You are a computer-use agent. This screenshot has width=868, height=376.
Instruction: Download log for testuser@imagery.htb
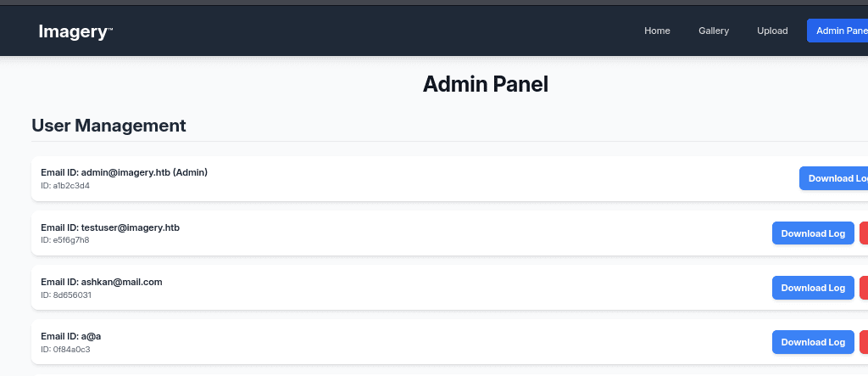coord(813,233)
